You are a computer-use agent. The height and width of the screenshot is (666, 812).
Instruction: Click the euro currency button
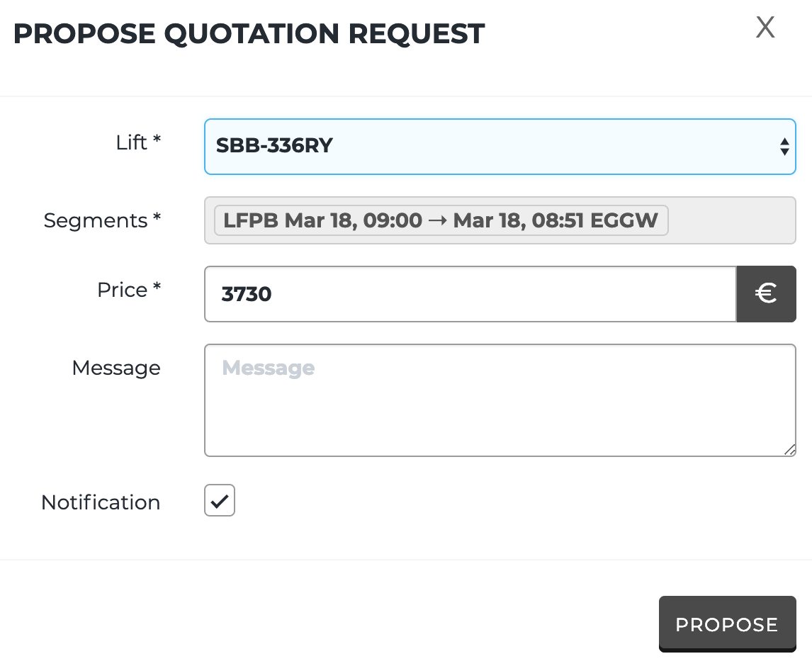click(766, 294)
